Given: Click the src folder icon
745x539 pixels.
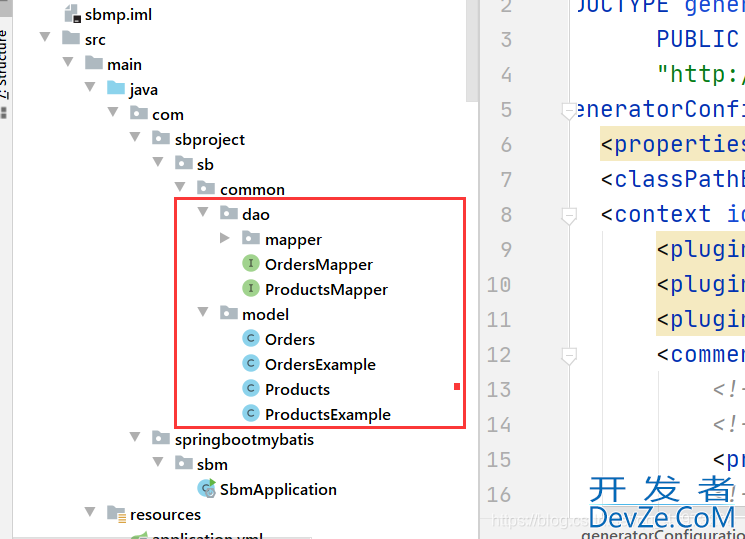Looking at the screenshot, I should tap(71, 38).
